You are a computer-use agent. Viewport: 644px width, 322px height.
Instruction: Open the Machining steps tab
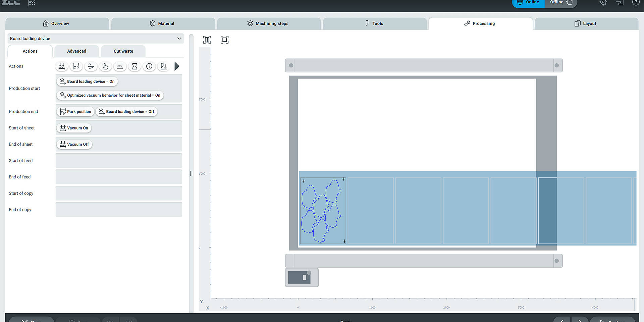pos(268,23)
